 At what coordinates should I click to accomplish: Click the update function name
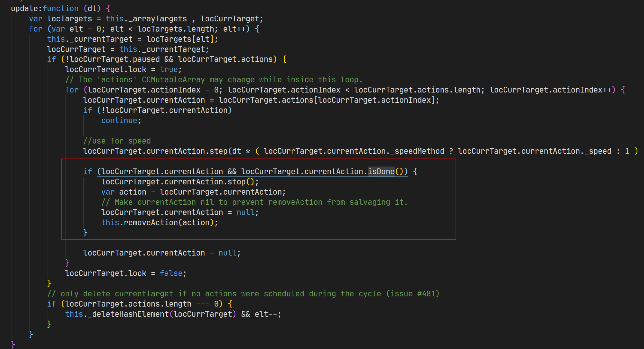(24, 9)
